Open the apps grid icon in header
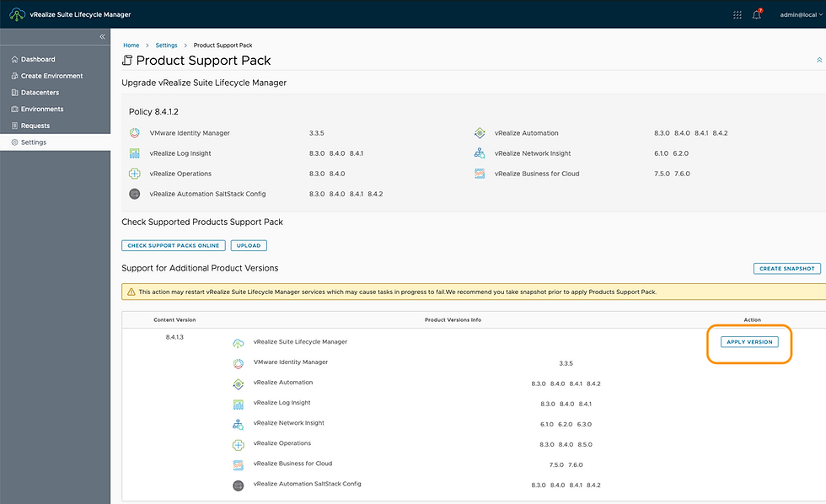Image resolution: width=826 pixels, height=504 pixels. 737,14
